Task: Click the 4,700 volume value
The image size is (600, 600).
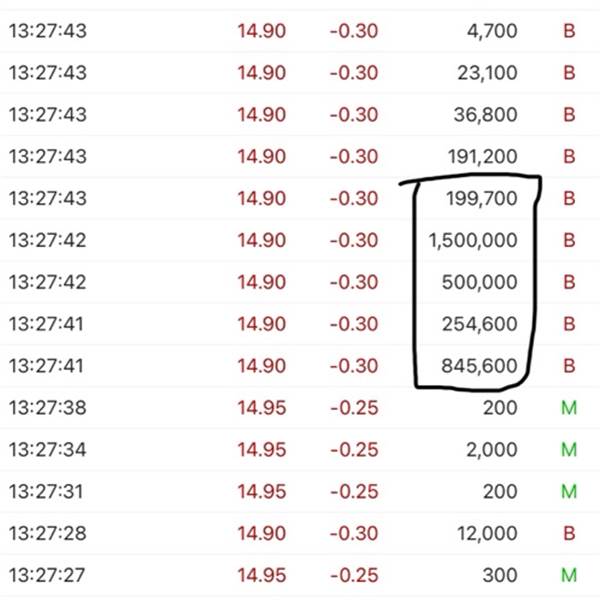Action: (x=491, y=31)
